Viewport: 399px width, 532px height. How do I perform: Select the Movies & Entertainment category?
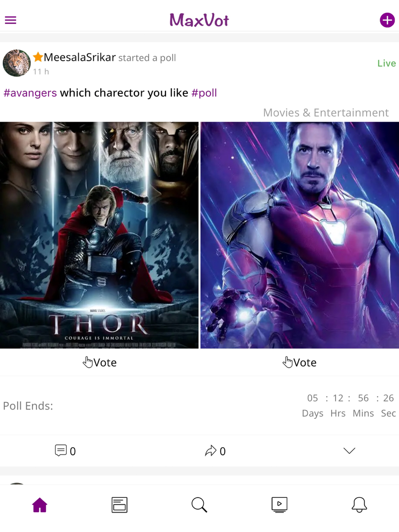326,112
